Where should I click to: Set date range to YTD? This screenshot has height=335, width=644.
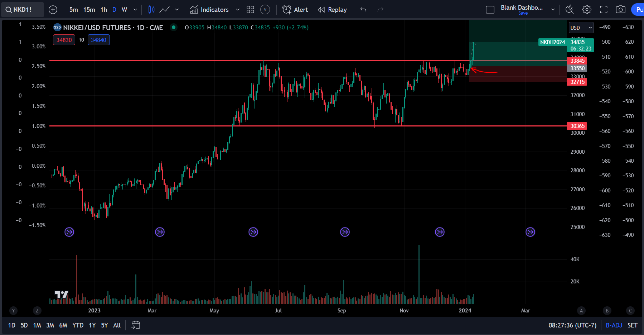[x=78, y=325]
